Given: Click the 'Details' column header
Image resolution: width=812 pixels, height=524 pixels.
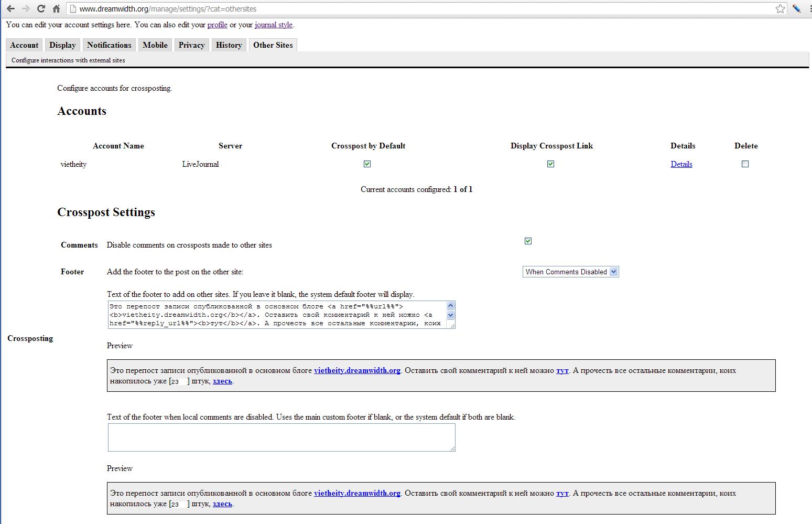Looking at the screenshot, I should click(683, 146).
